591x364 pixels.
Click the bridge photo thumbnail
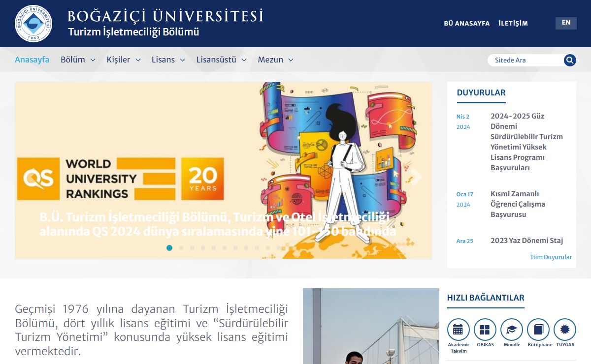click(x=371, y=326)
